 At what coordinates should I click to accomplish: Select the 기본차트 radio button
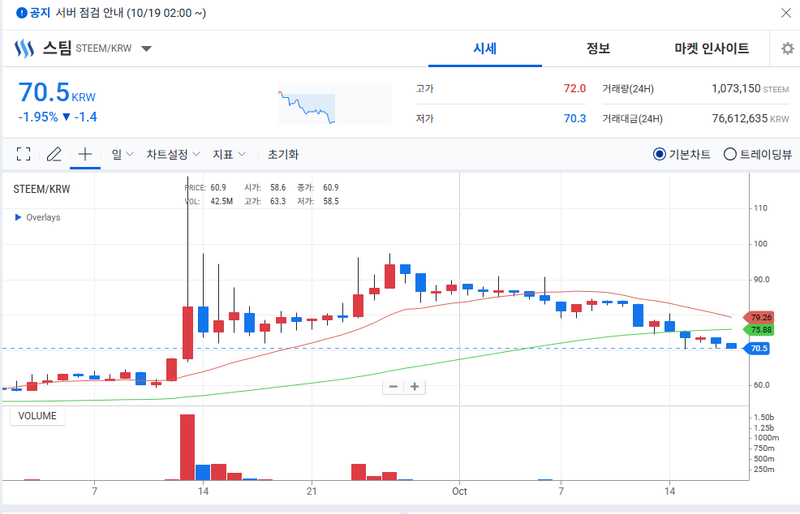659,154
